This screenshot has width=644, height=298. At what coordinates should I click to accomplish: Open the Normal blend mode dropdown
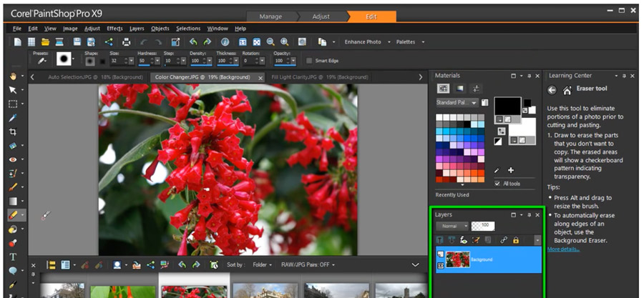[x=452, y=226]
